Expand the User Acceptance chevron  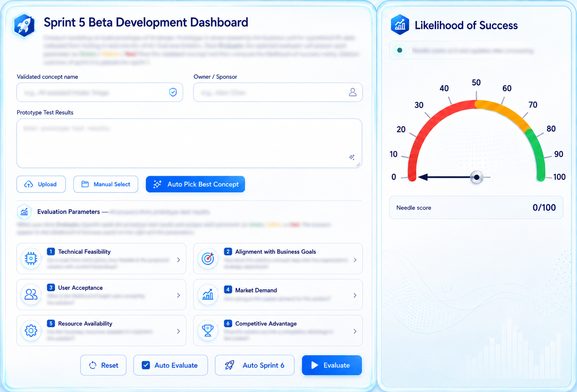(178, 295)
